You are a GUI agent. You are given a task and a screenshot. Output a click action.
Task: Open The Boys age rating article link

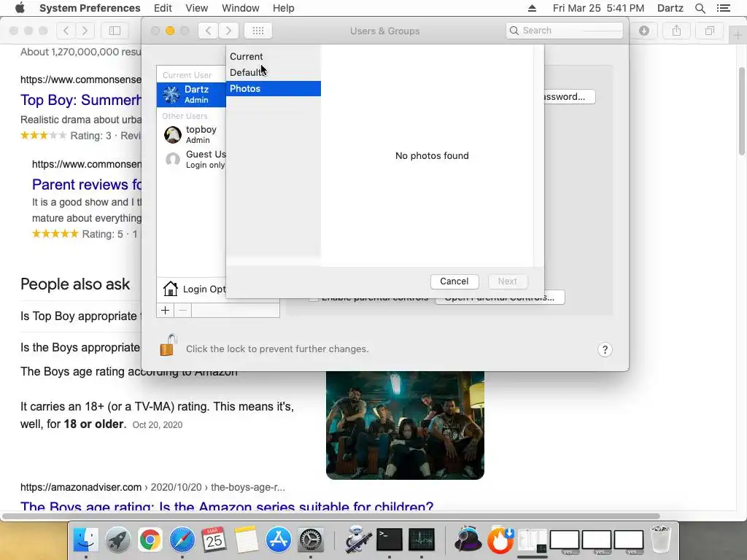point(227,506)
